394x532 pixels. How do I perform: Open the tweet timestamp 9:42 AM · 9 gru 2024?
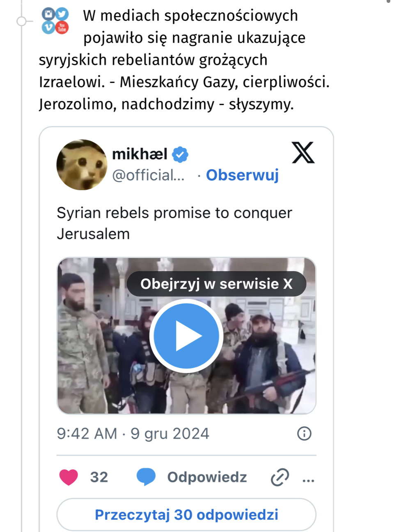pos(133,434)
